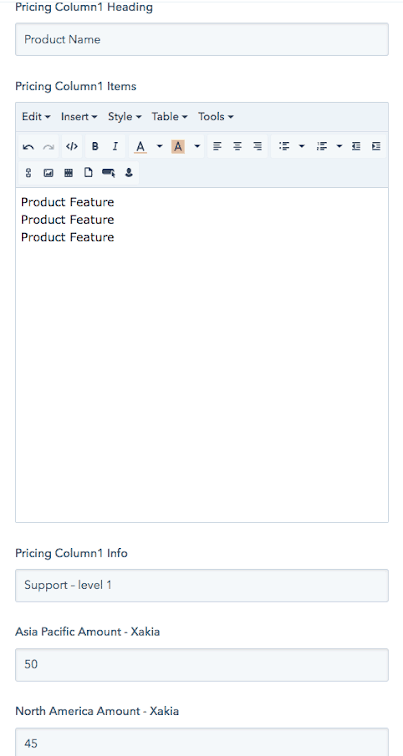Insert image from toolbar icon
403x756 pixels.
click(x=48, y=173)
